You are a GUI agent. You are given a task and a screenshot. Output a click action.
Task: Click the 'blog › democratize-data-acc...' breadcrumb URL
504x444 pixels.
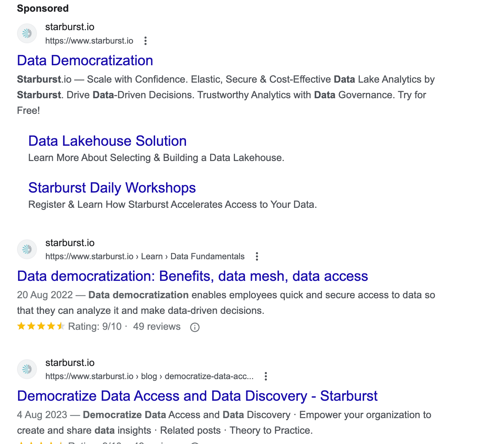click(x=149, y=376)
